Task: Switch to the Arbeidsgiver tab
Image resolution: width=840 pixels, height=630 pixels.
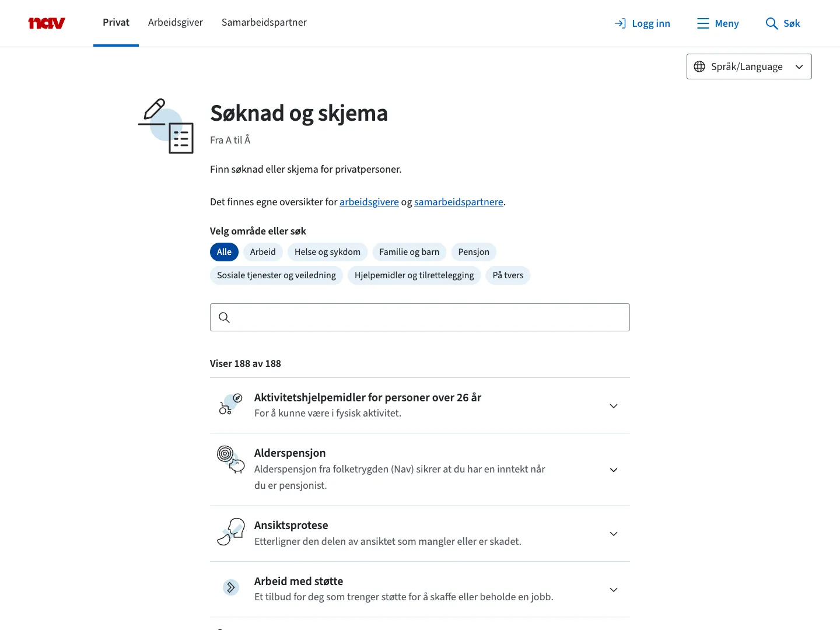Action: 175,23
